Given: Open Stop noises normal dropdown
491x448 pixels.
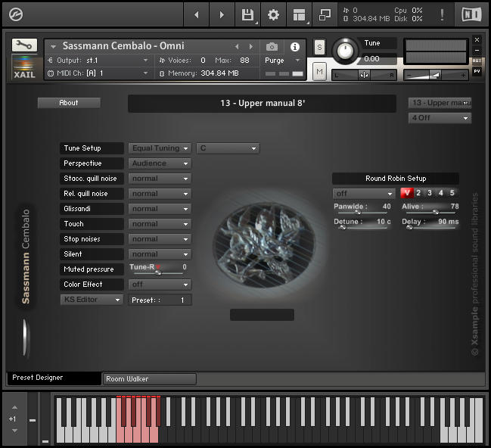Looking at the screenshot, I should point(160,239).
